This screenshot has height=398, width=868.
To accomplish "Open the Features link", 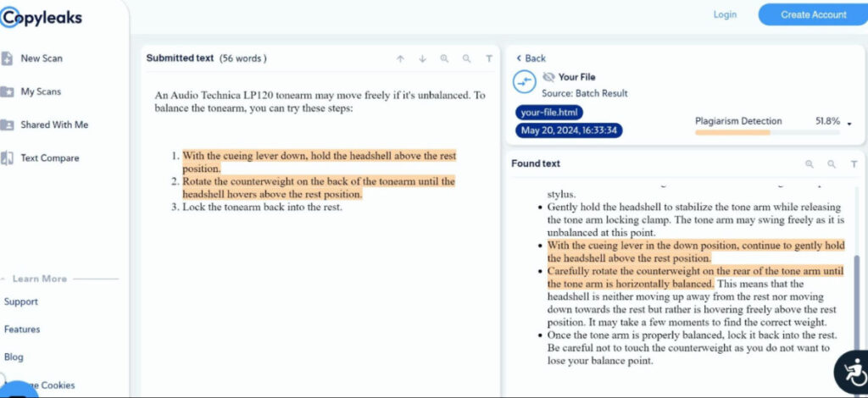I will tap(22, 329).
